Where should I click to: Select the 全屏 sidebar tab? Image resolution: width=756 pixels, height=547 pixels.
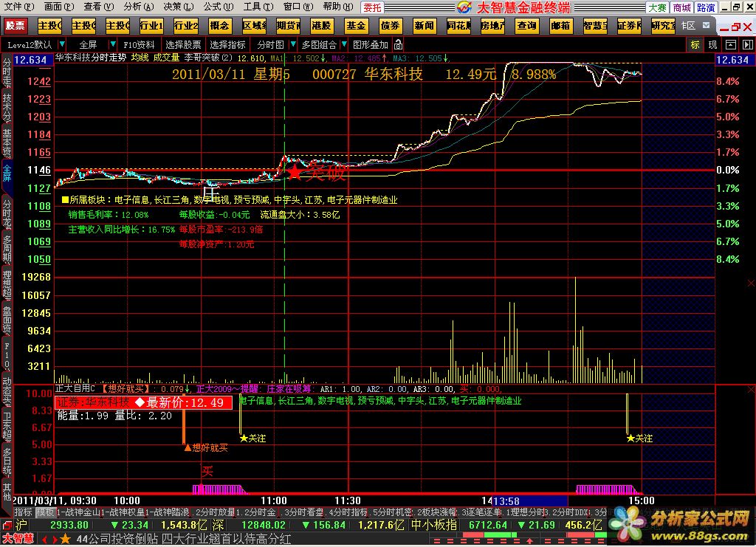coord(7,173)
